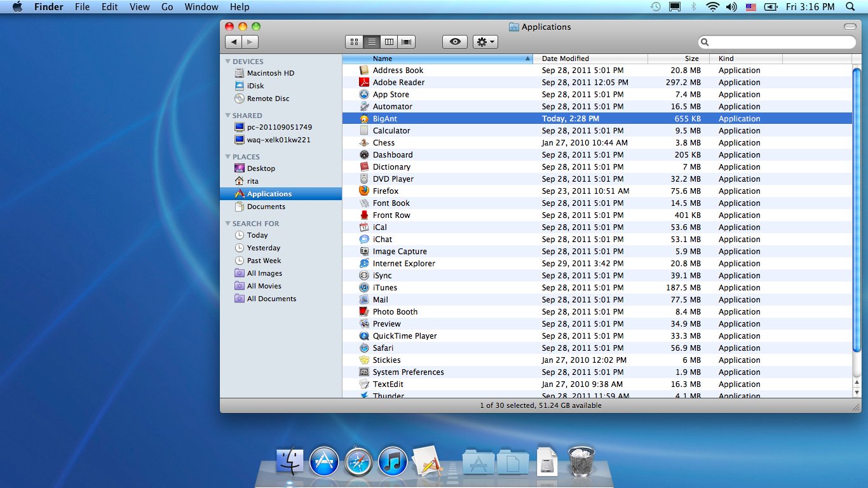Click the volume icon in menu bar
868x488 pixels.
tap(731, 7)
